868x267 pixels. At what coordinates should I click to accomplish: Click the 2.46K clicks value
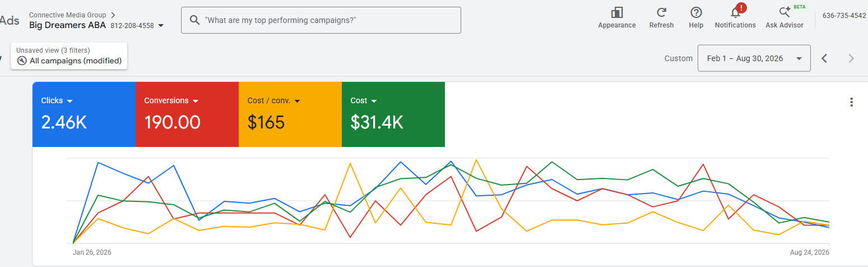click(x=64, y=122)
